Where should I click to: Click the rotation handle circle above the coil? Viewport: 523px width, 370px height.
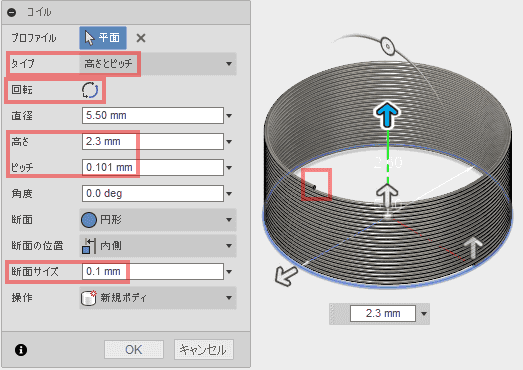388,46
